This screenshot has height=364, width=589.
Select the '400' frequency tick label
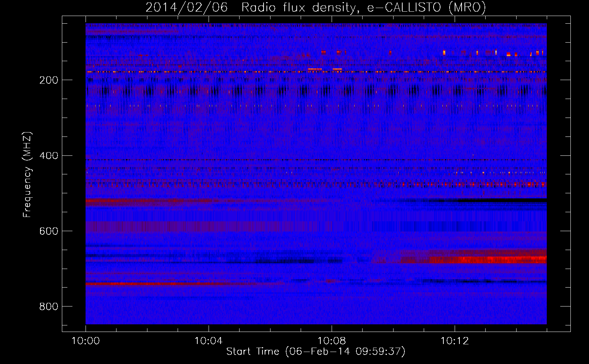click(49, 156)
